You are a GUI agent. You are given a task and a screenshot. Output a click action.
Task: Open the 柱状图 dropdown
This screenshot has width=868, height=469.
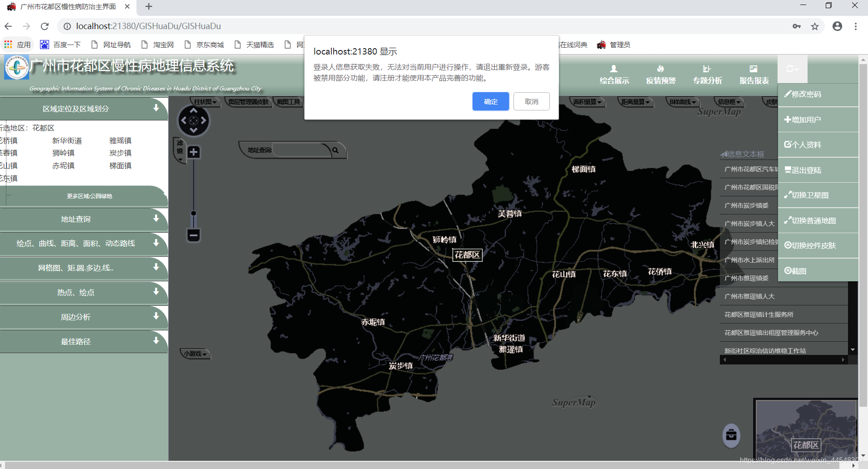tap(205, 102)
